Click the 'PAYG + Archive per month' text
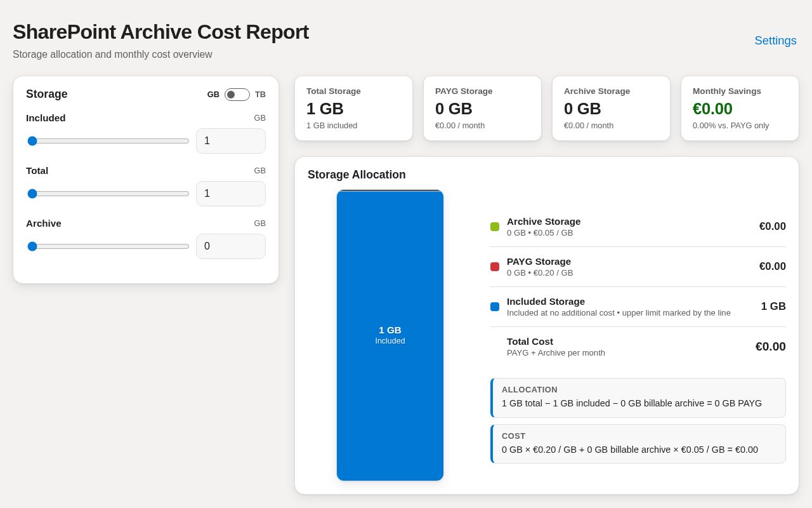The height and width of the screenshot is (508, 812). point(556,353)
